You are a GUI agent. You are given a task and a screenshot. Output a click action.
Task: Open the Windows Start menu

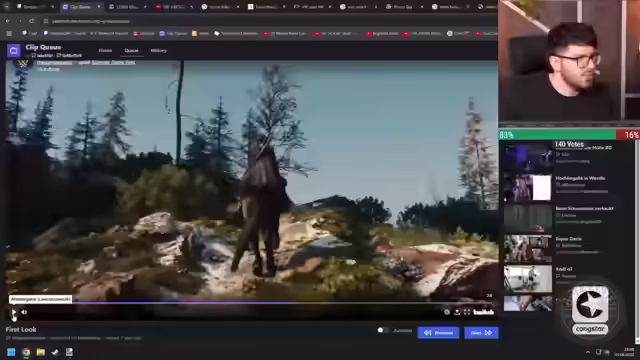coord(11,352)
